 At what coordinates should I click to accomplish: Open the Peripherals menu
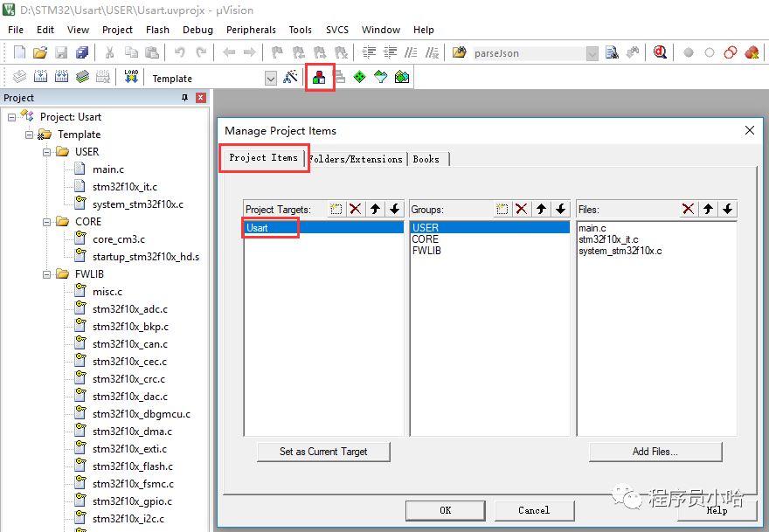tap(251, 30)
